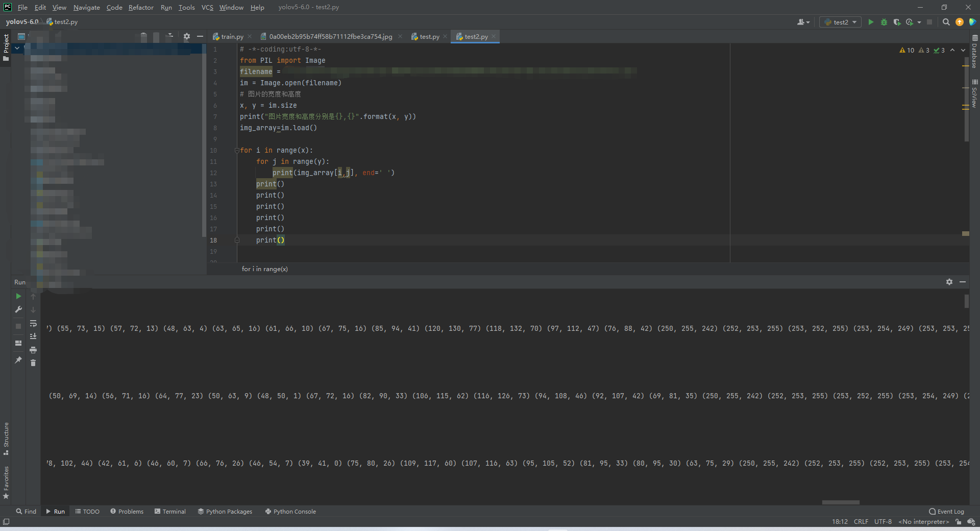Screen dimensions: 980x531
Task: Click the bottom-left tool window bars toggle
Action: click(x=6, y=522)
